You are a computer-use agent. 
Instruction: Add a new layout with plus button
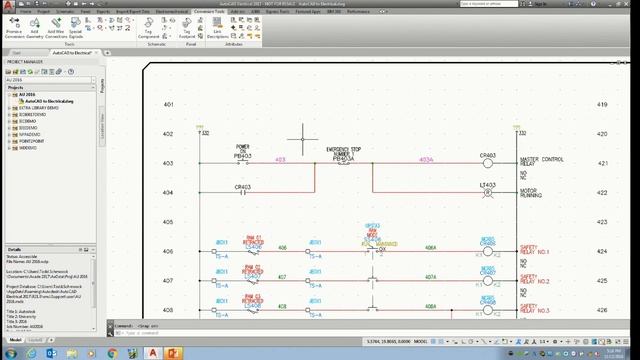click(x=51, y=340)
